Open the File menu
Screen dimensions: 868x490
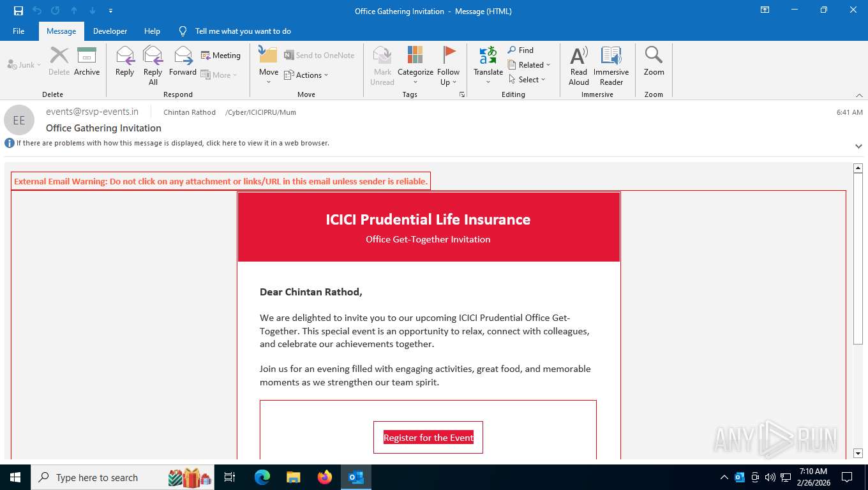[19, 31]
